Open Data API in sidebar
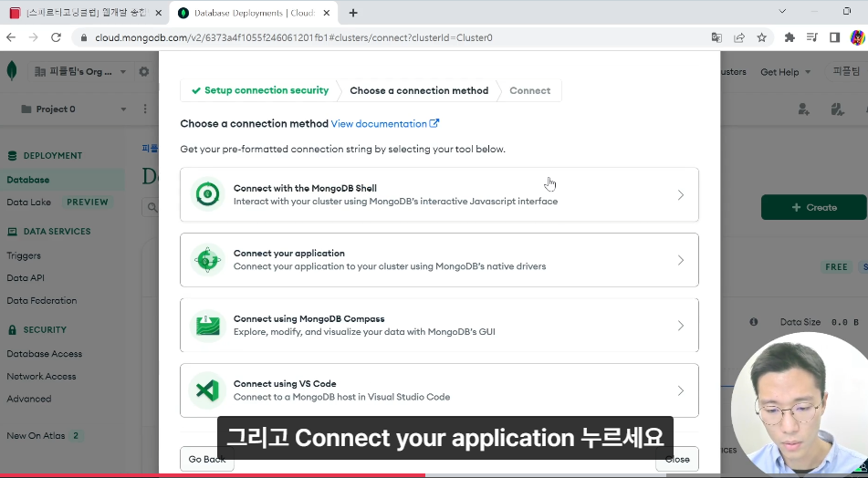868x478 pixels. pos(26,277)
